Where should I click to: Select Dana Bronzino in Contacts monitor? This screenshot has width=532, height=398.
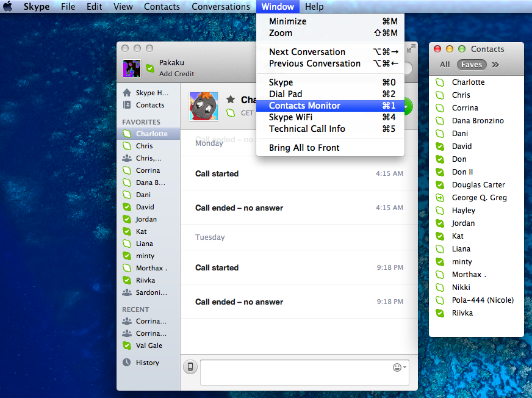tap(476, 120)
